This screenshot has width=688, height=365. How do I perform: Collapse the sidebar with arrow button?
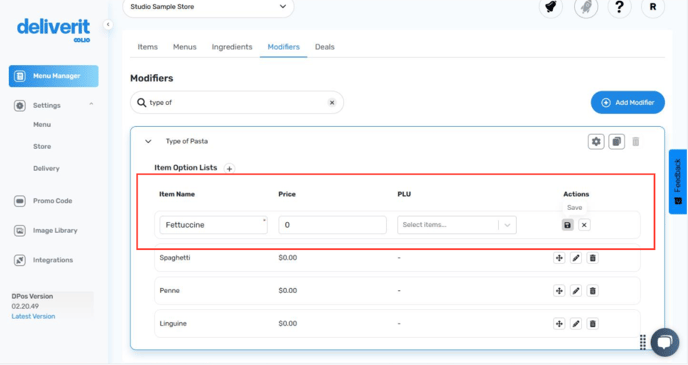click(108, 25)
